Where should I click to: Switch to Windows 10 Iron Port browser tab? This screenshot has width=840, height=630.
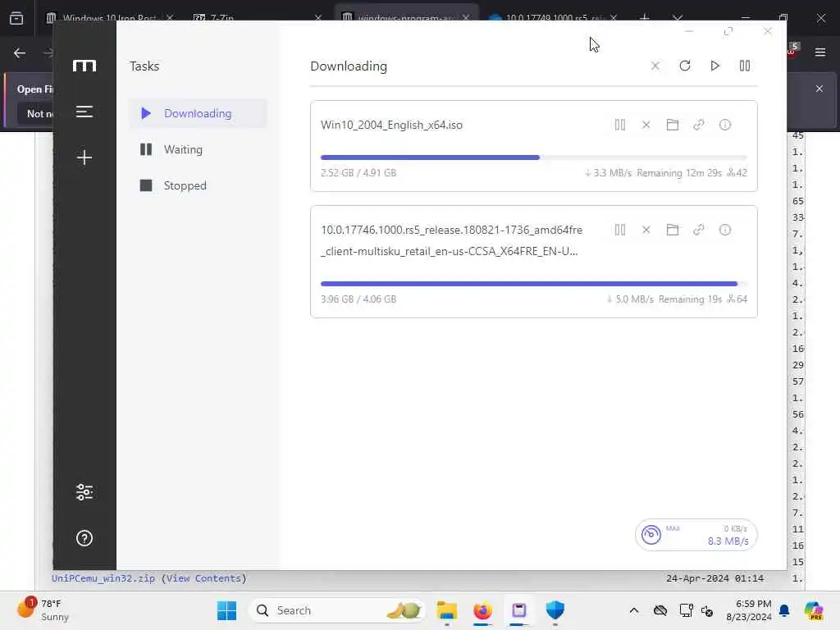point(109,18)
